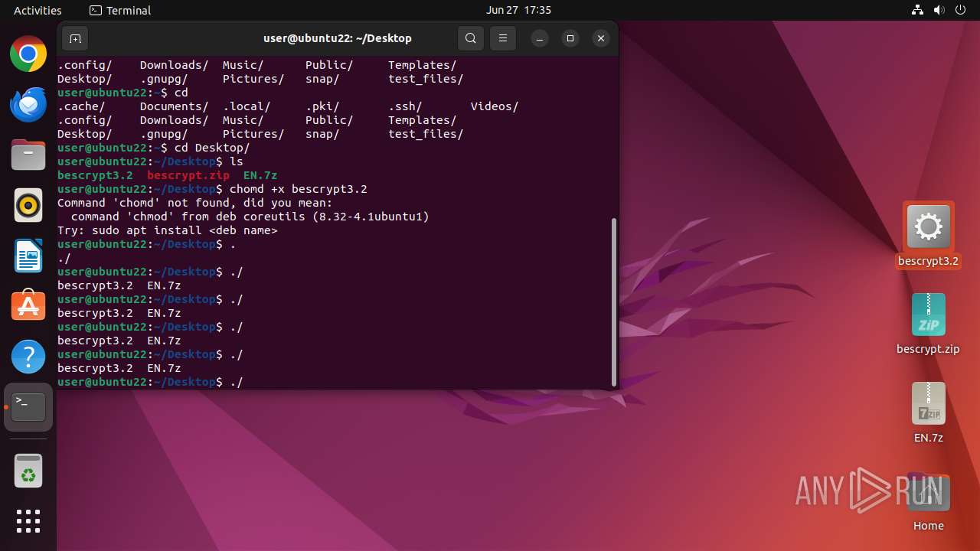980x551 pixels.
Task: Click red bescrypt.zip in ls output
Action: pyautogui.click(x=188, y=175)
